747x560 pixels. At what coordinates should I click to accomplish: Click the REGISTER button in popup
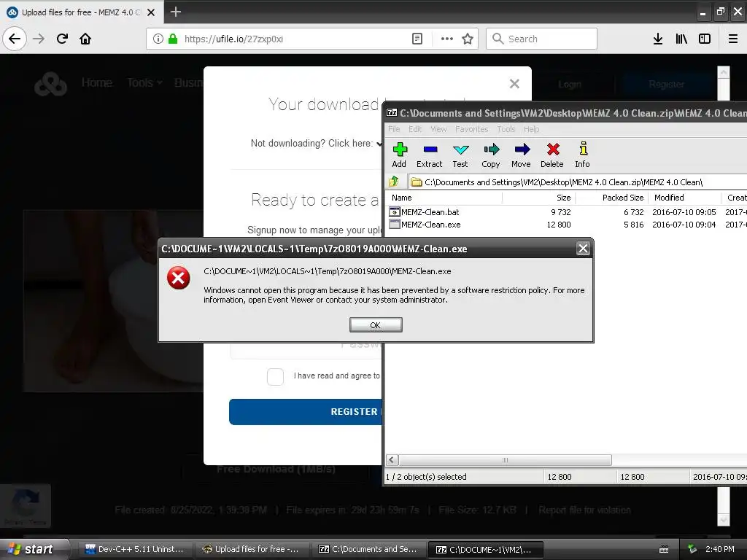click(x=306, y=412)
